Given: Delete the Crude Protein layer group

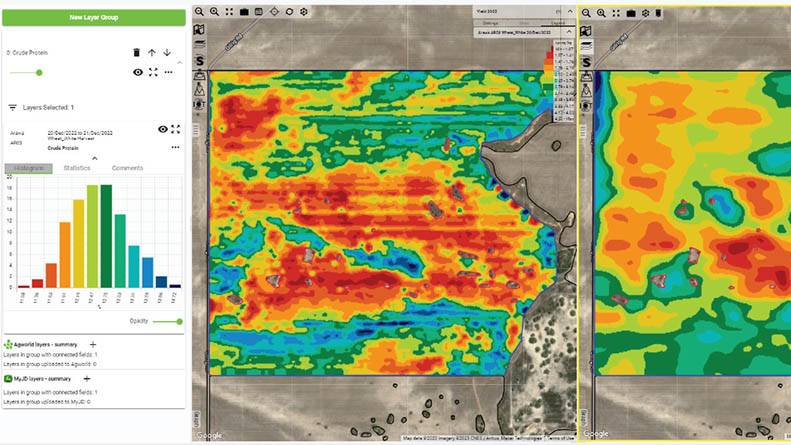Looking at the screenshot, I should (x=136, y=52).
